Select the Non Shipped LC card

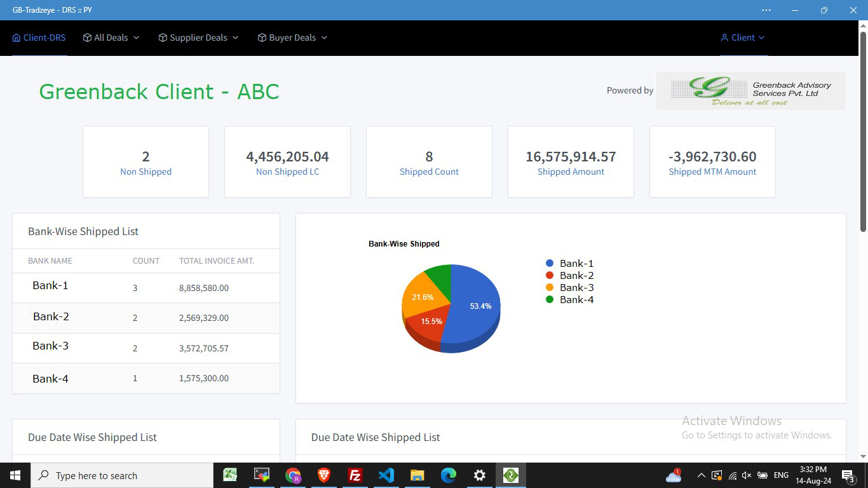[x=287, y=161]
